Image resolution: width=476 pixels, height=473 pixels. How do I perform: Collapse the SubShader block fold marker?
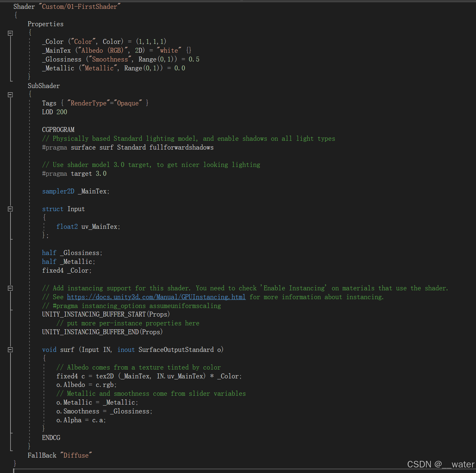tap(10, 95)
